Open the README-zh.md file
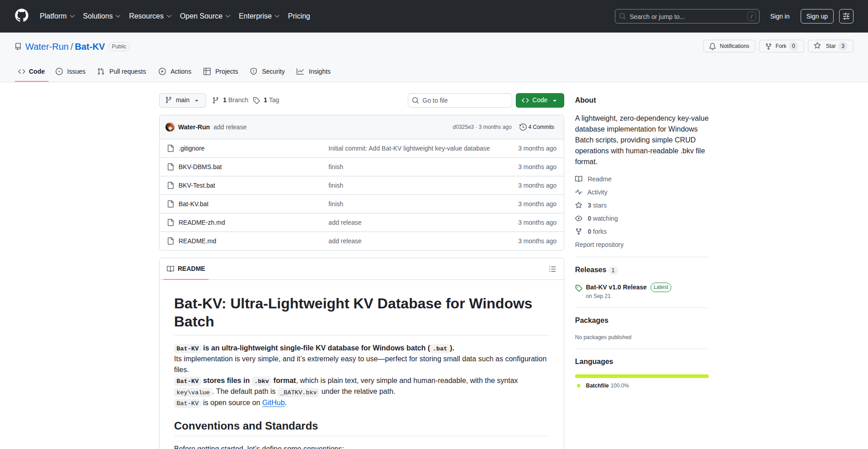Screen dimensions: 868x449 point(202,222)
